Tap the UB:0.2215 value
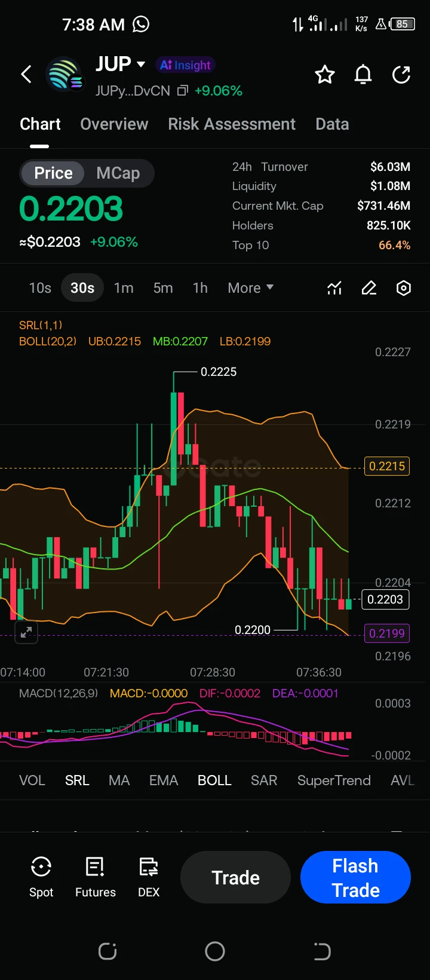 click(x=115, y=341)
